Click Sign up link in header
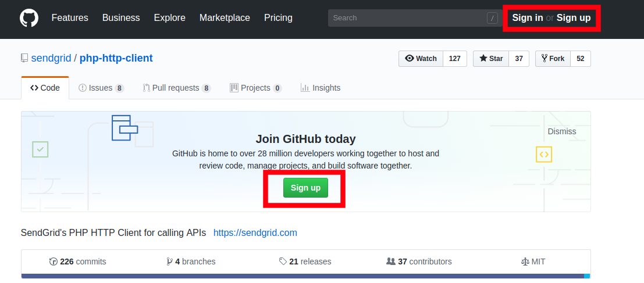Viewport: 644px width, 283px height. tap(574, 18)
